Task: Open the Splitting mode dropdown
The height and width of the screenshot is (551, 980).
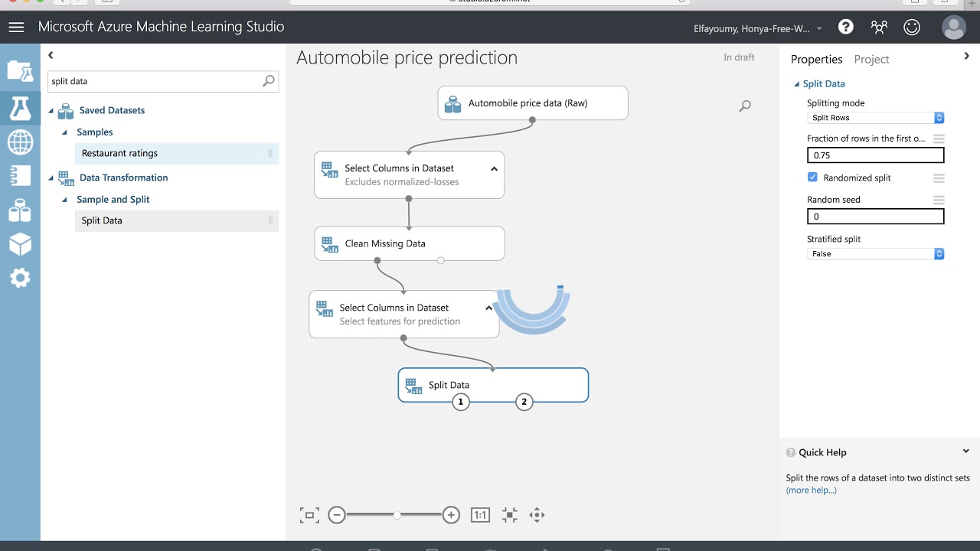Action: pyautogui.click(x=876, y=118)
